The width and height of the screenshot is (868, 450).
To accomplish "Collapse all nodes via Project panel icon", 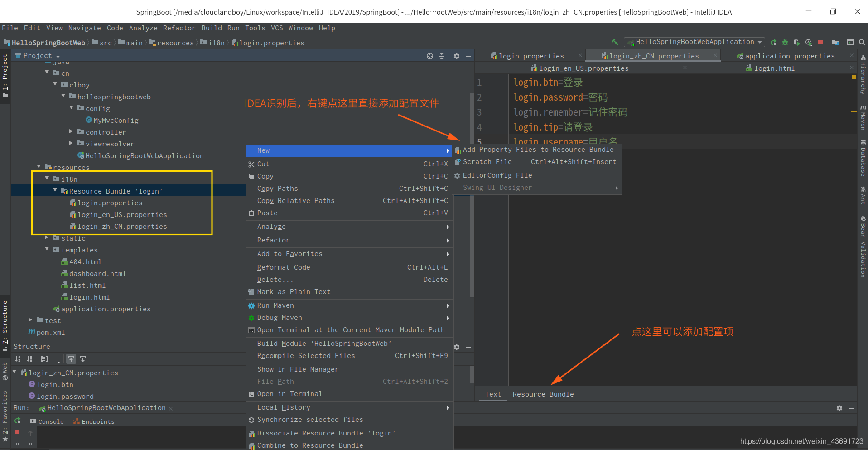I will point(442,56).
